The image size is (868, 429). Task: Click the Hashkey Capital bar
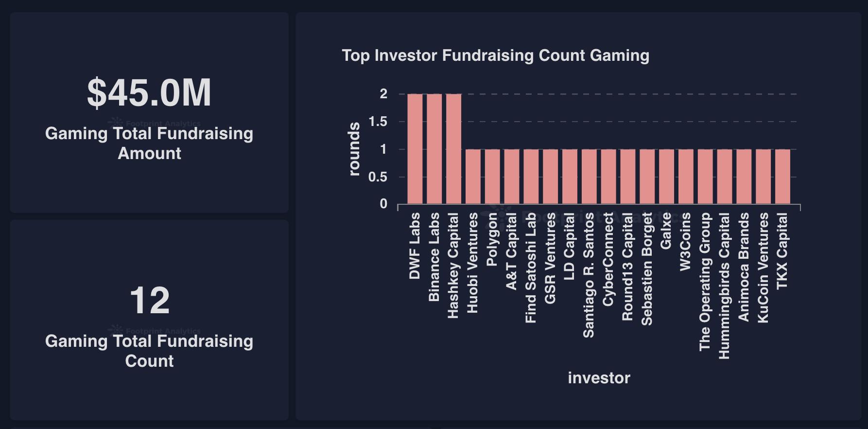click(x=454, y=149)
